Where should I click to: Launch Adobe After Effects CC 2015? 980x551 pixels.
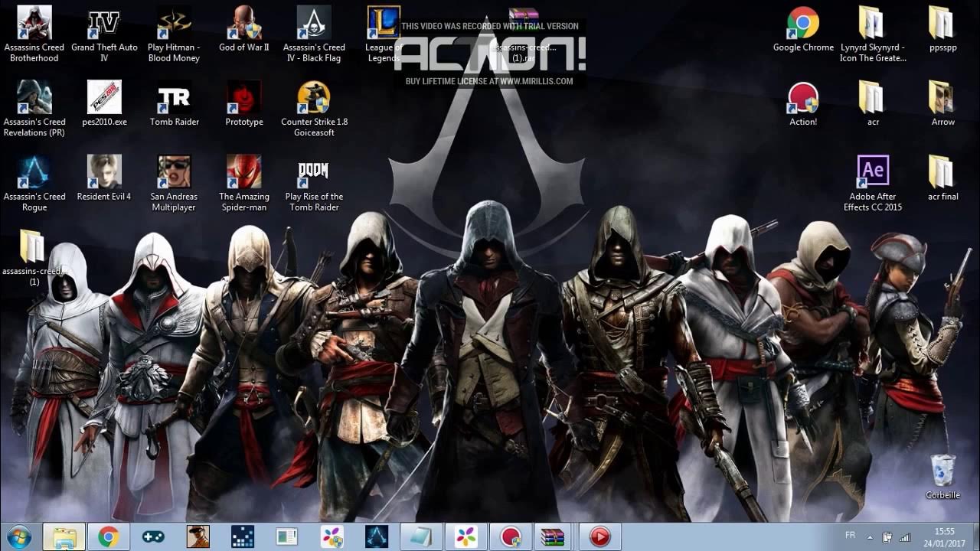click(873, 184)
